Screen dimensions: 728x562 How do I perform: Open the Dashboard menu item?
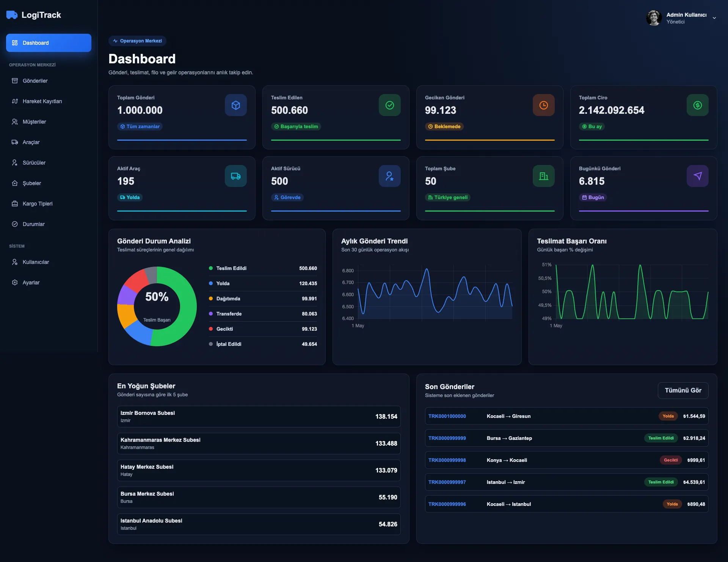pyautogui.click(x=49, y=43)
